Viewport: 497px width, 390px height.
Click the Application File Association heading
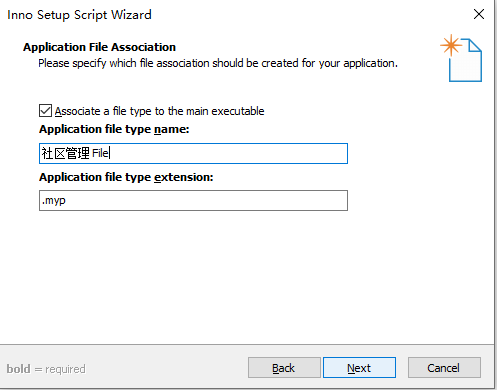99,47
